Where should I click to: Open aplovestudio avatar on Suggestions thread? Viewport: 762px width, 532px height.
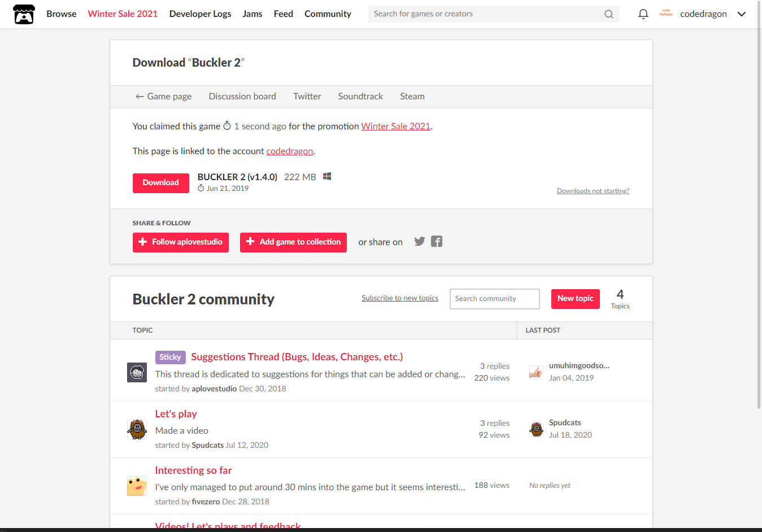[x=137, y=373]
